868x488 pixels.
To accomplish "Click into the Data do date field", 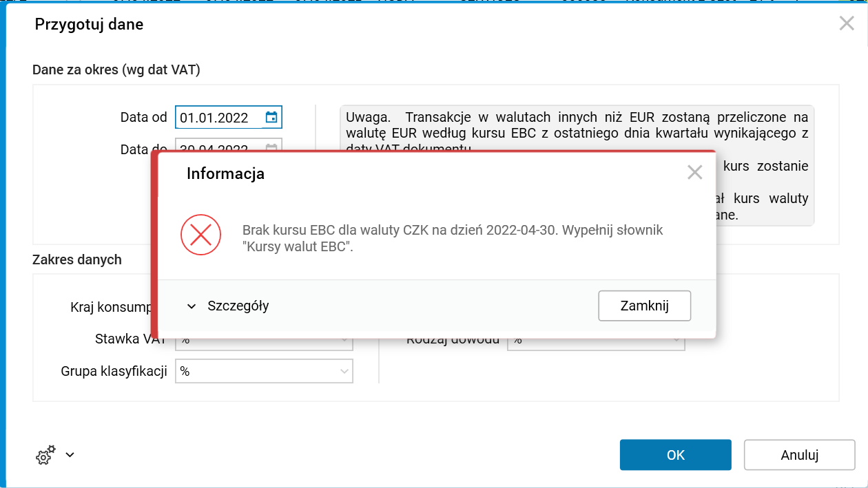I will (217, 147).
